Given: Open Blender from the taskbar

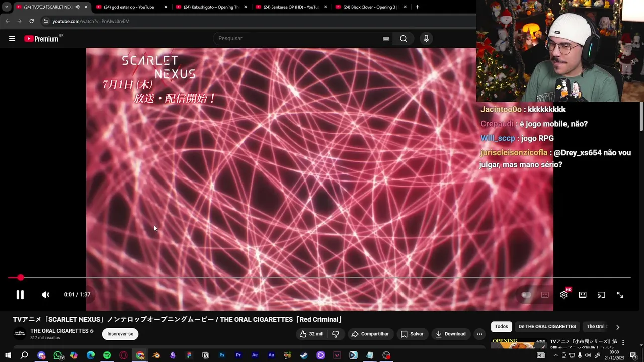Looking at the screenshot, I should tap(156, 355).
